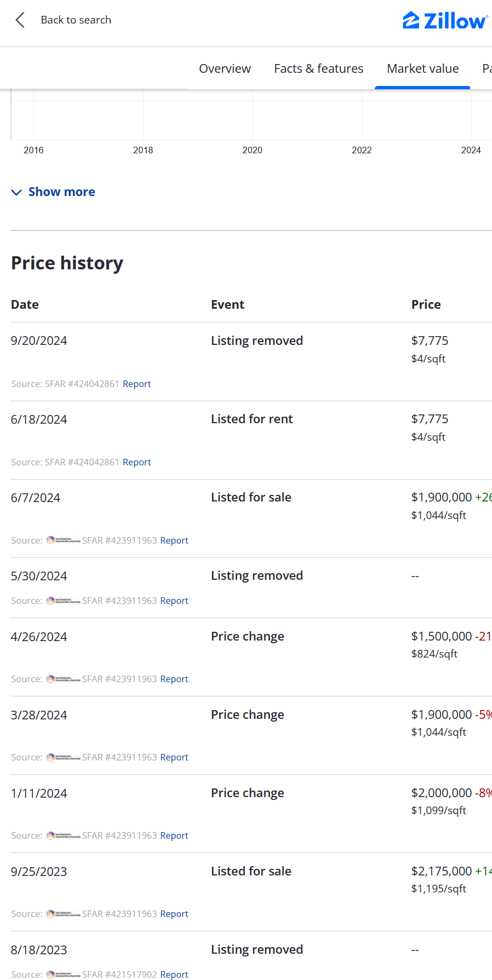The height and width of the screenshot is (980, 492).
Task: Click SFAR logo beside 9/25/2023 source
Action: pyautogui.click(x=63, y=914)
